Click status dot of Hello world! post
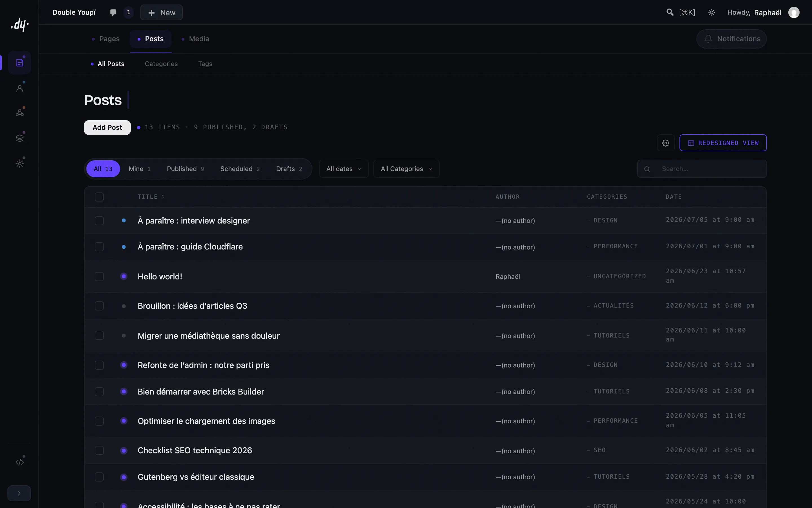This screenshot has height=508, width=812. point(124,276)
